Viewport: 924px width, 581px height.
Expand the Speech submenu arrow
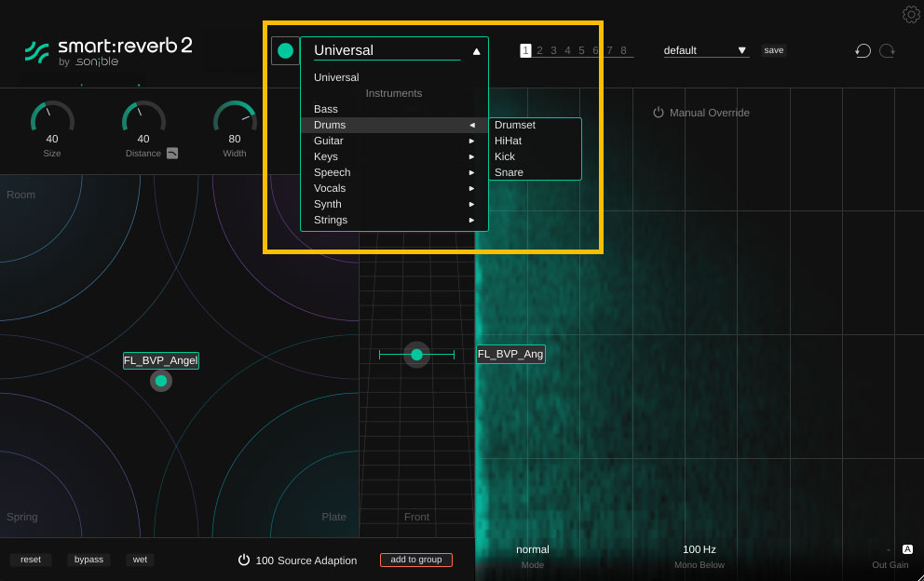pos(471,172)
